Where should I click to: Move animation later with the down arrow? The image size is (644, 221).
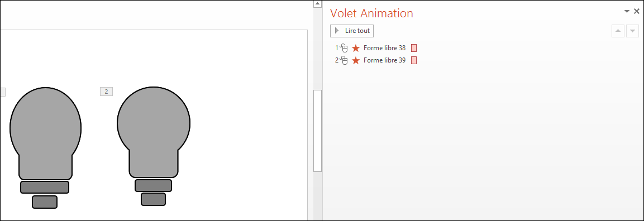632,31
